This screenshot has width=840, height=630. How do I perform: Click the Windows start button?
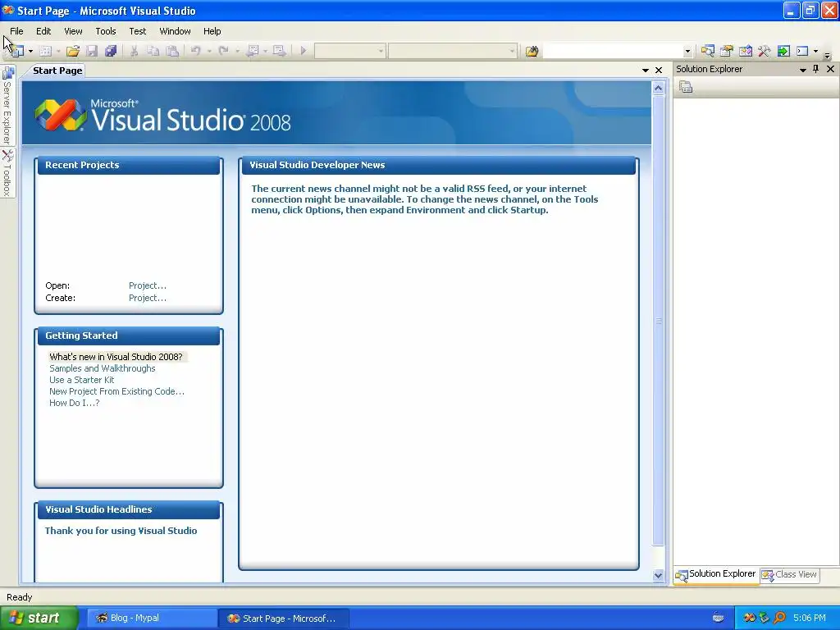[39, 619]
